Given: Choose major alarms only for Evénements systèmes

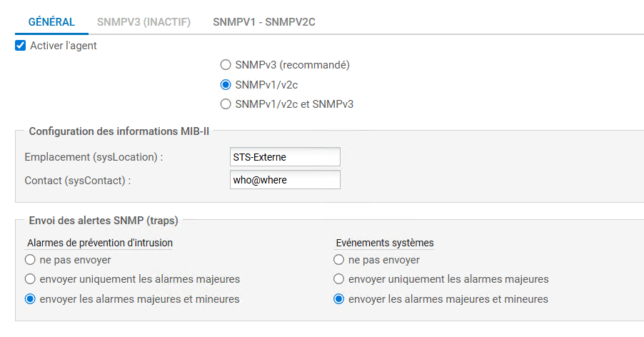Looking at the screenshot, I should (338, 279).
